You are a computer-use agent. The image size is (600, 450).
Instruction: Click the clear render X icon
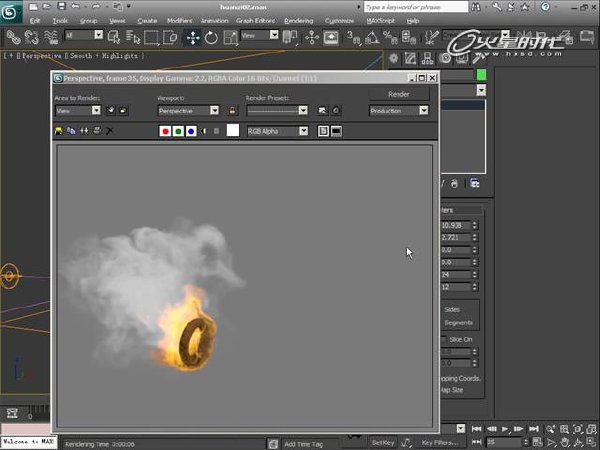tap(109, 131)
